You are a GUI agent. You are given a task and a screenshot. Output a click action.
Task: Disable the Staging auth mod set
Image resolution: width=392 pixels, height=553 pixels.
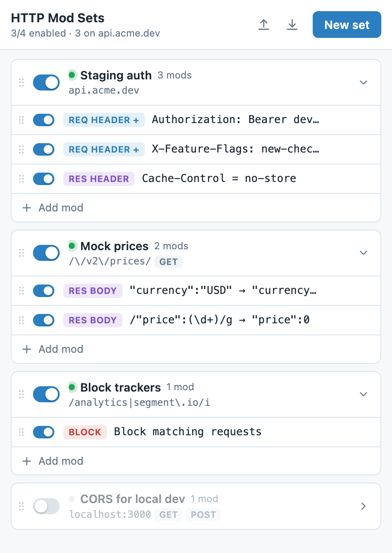coord(46,83)
